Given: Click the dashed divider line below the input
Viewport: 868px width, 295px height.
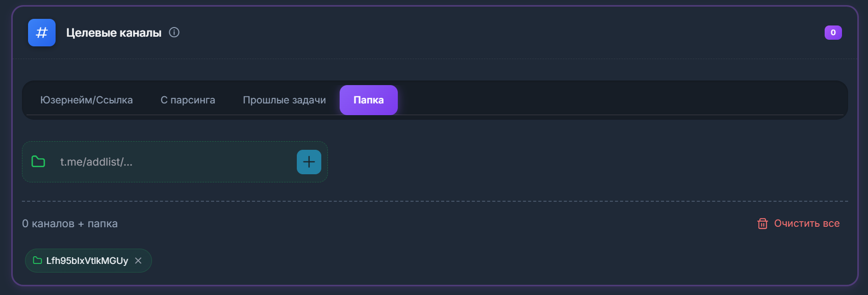Looking at the screenshot, I should [x=435, y=201].
